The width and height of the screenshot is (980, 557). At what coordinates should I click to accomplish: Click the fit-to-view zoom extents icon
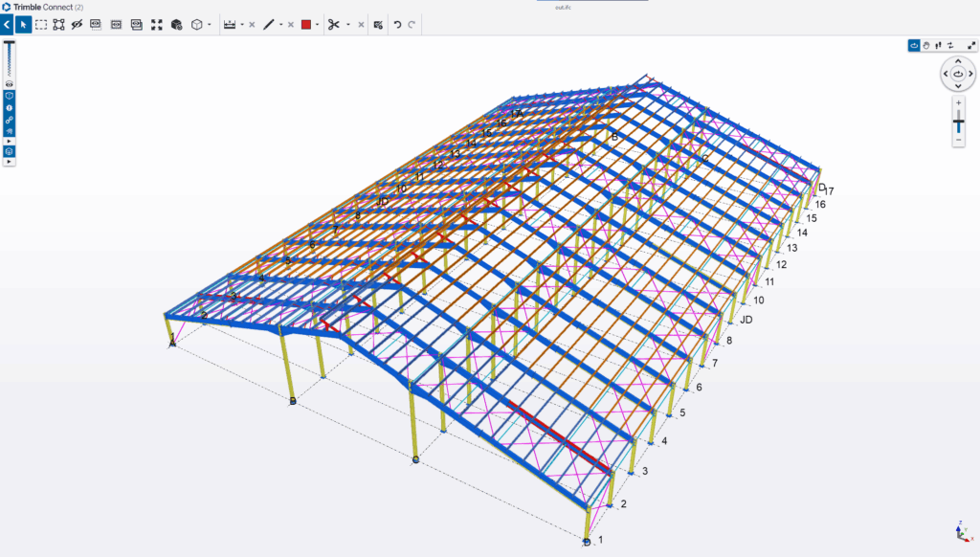pos(157,25)
